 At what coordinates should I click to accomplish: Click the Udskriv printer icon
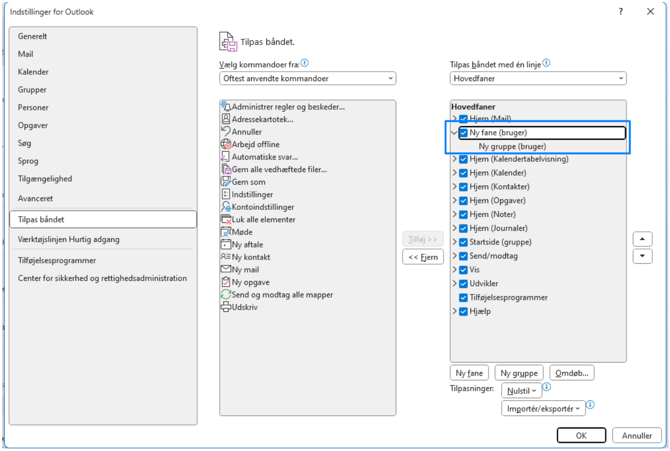pos(226,307)
